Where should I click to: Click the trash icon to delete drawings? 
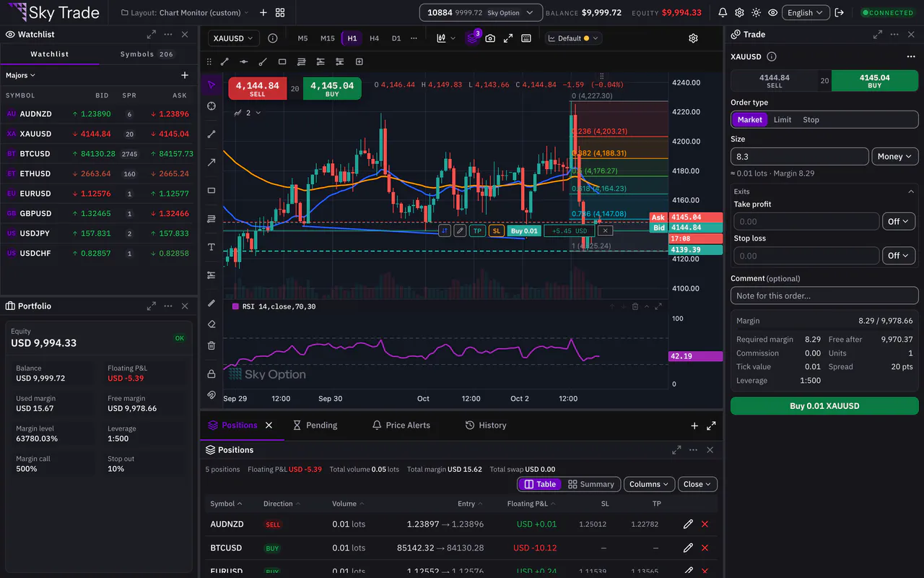point(212,345)
